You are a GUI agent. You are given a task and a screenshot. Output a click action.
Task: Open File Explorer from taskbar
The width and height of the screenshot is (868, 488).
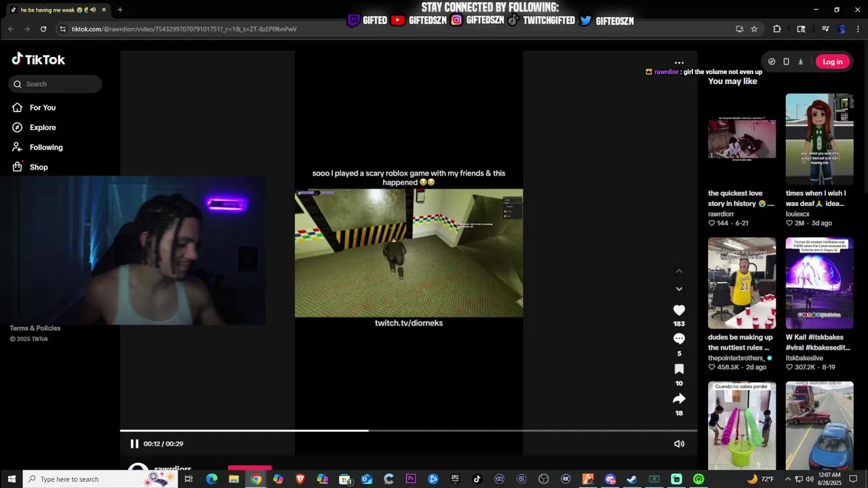(234, 479)
